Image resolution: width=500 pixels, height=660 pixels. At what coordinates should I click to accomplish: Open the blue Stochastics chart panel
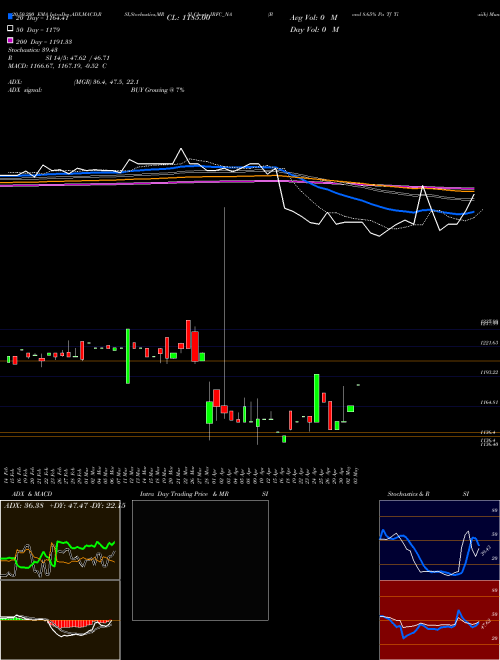coord(439,540)
